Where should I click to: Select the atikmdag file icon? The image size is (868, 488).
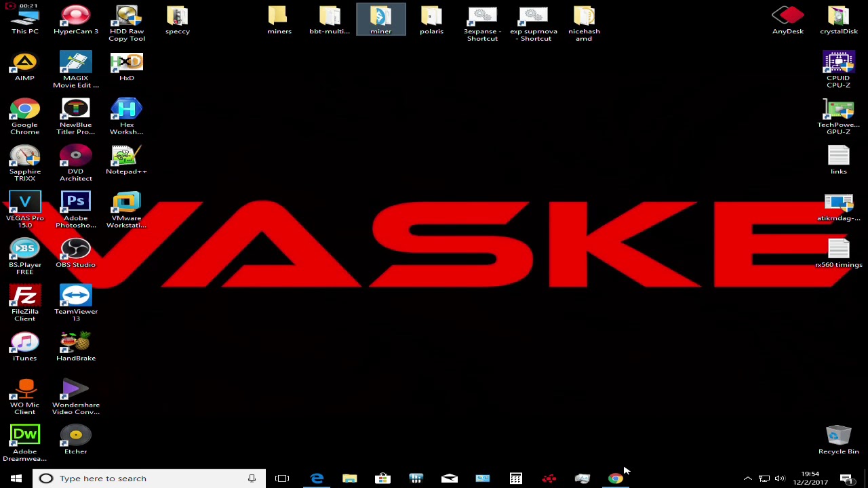coord(839,207)
